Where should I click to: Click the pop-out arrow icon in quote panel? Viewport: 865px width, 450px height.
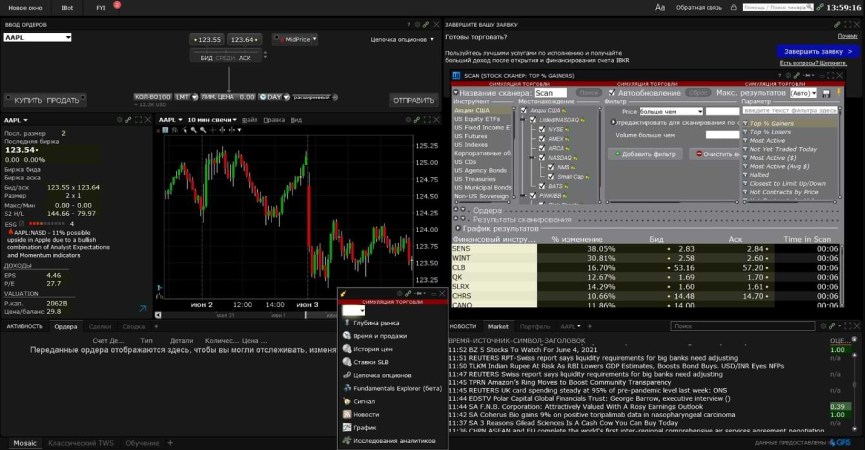point(143,308)
